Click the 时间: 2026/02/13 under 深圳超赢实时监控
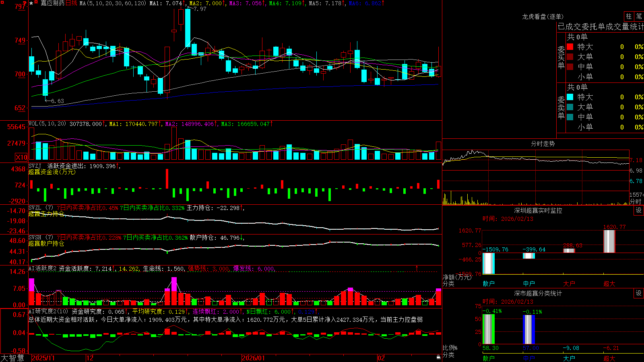644x362 pixels. pyautogui.click(x=508, y=219)
